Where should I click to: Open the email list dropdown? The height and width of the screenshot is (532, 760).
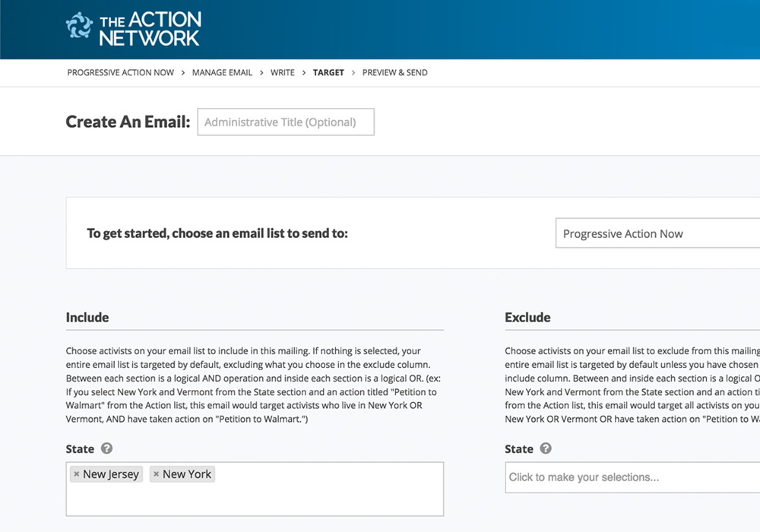(657, 234)
